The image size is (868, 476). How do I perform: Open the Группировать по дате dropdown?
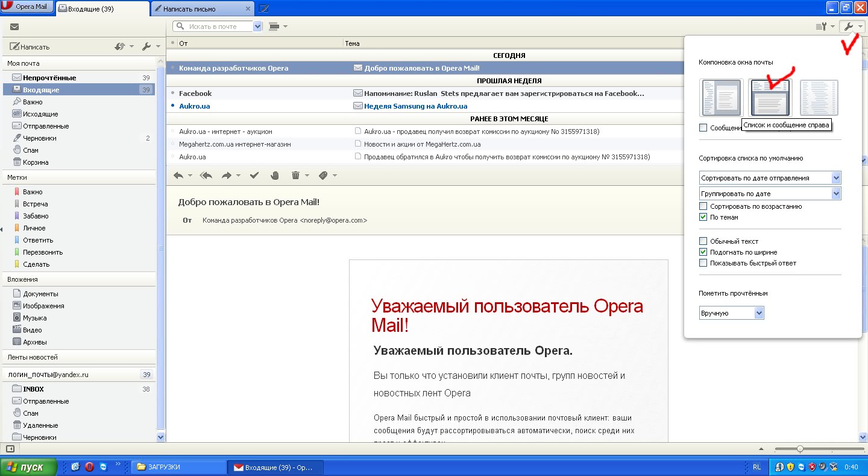770,194
